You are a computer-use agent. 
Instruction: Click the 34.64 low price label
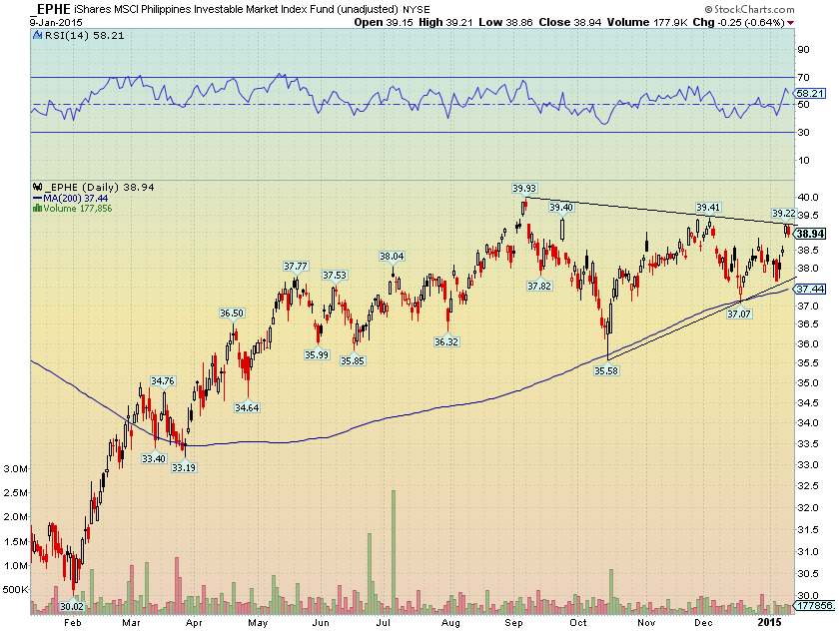click(247, 407)
